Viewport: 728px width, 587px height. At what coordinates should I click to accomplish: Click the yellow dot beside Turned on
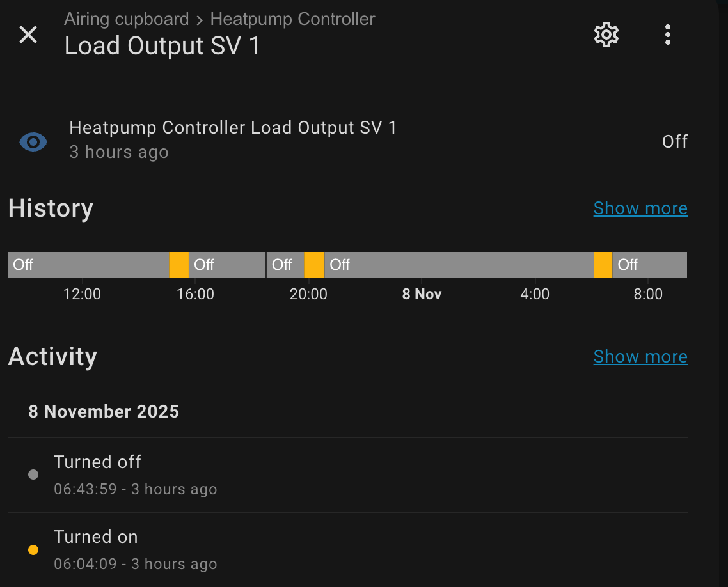point(33,550)
